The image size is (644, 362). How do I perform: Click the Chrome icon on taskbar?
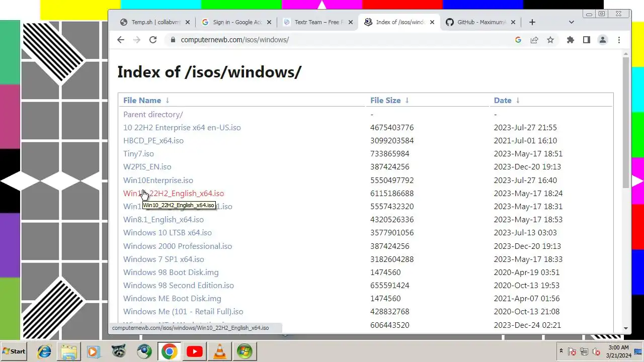(x=169, y=351)
